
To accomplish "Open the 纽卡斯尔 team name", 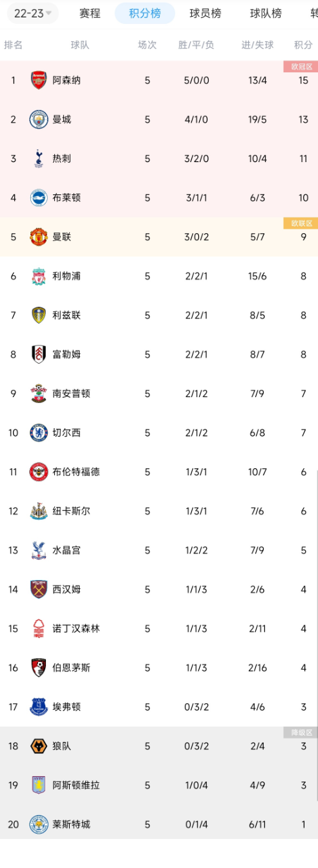I will point(71,511).
